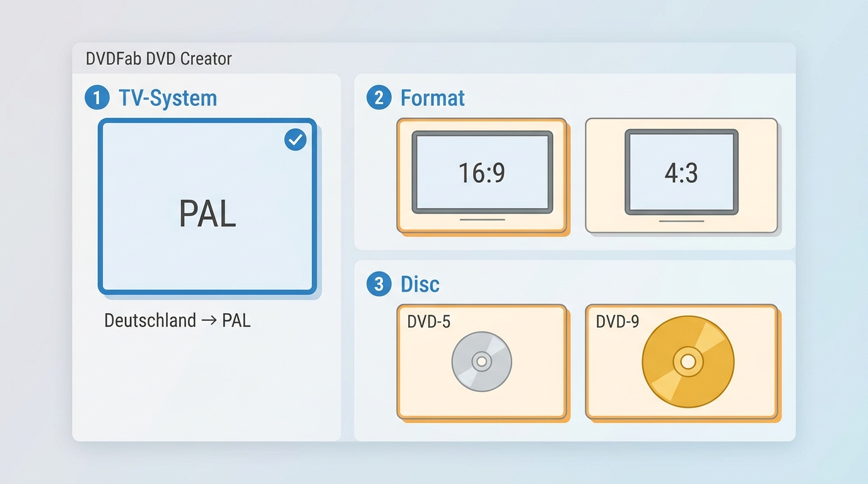This screenshot has width=868, height=484.
Task: Toggle the blue checkmark on PAL card
Action: click(295, 140)
